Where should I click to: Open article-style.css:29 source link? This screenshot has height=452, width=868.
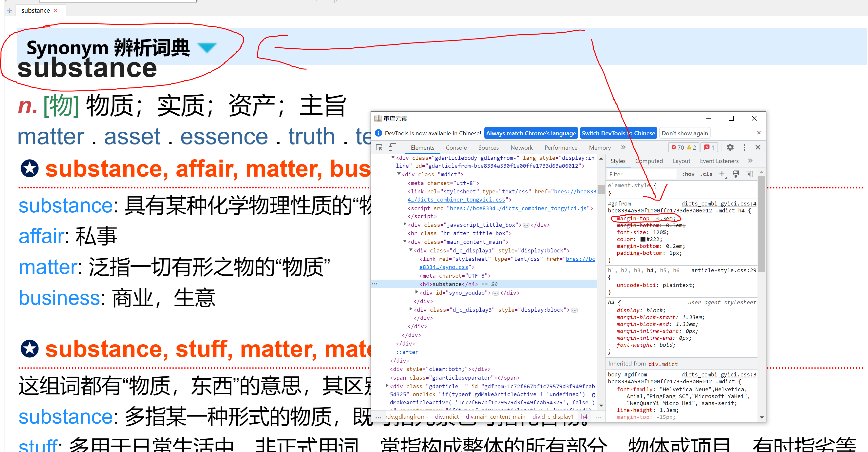tap(723, 270)
